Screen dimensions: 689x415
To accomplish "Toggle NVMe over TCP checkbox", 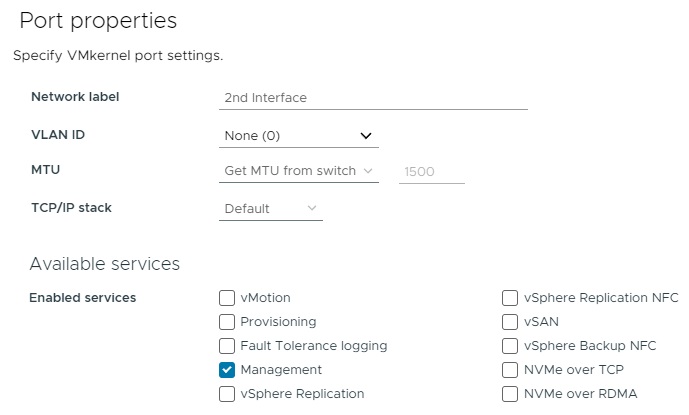I will (x=510, y=370).
